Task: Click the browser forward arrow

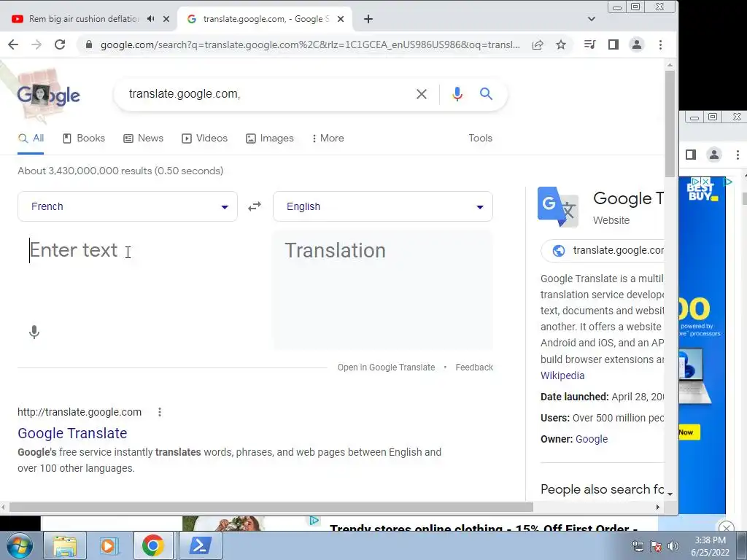Action: [36, 44]
